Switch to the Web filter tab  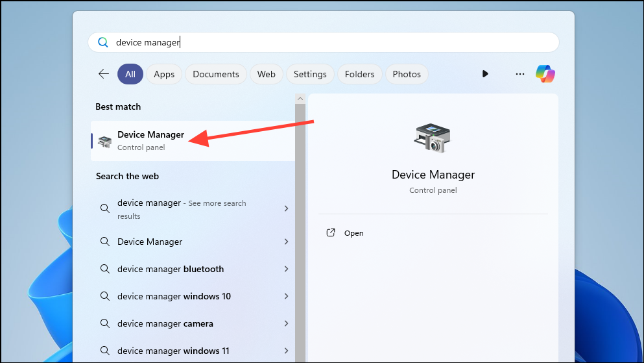tap(266, 74)
